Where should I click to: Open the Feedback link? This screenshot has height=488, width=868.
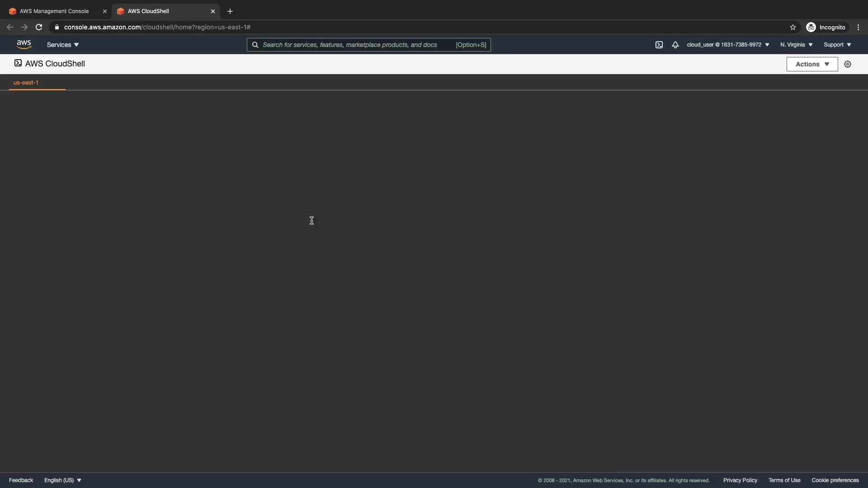[21, 480]
